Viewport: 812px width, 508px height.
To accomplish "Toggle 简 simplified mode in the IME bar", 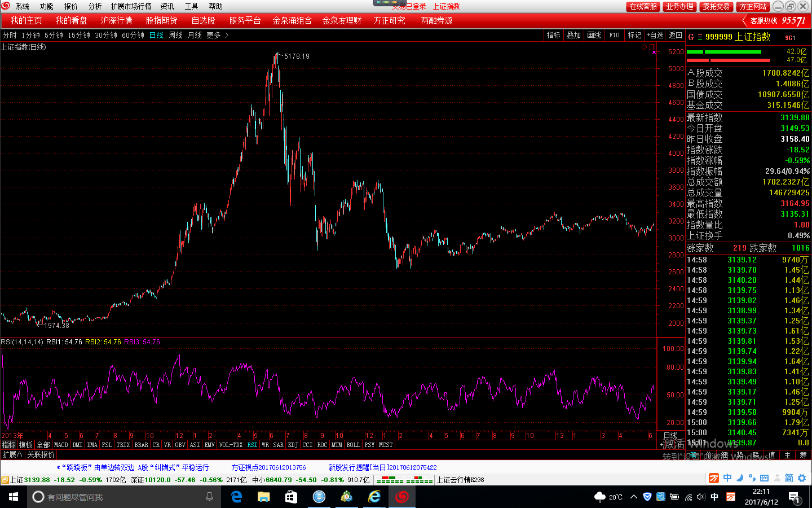I will [x=789, y=478].
